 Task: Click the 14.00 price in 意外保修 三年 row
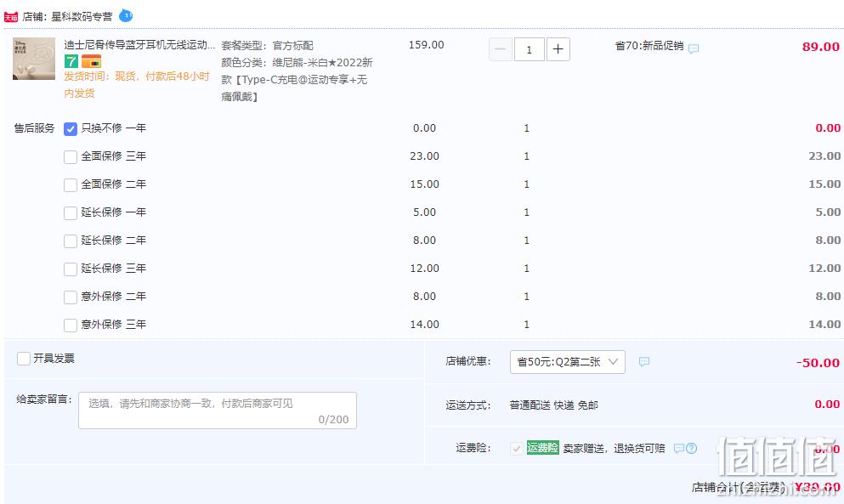click(x=425, y=324)
